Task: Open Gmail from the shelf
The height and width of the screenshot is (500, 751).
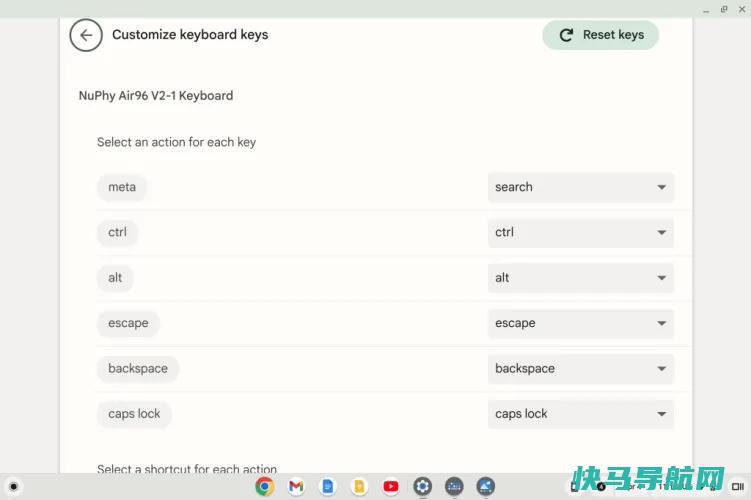Action: click(x=296, y=487)
